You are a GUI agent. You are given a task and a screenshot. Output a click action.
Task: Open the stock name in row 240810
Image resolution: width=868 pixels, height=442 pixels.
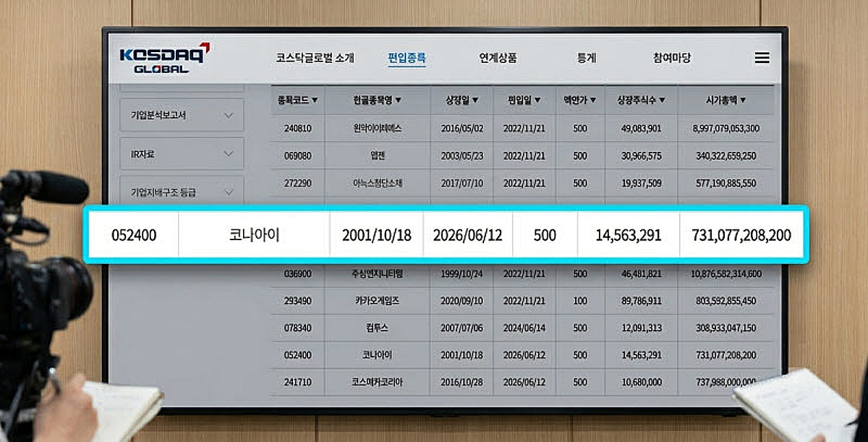(x=377, y=128)
